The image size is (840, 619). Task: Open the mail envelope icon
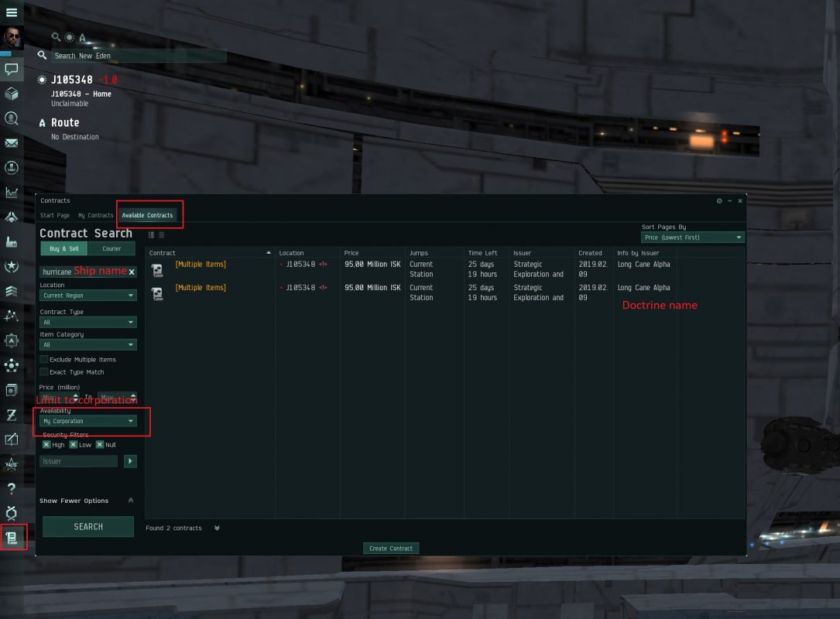pyautogui.click(x=12, y=143)
